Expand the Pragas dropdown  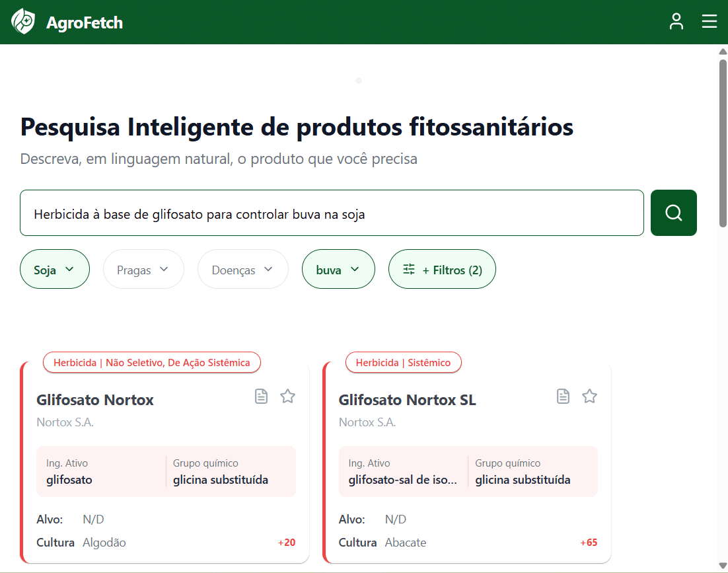click(143, 269)
